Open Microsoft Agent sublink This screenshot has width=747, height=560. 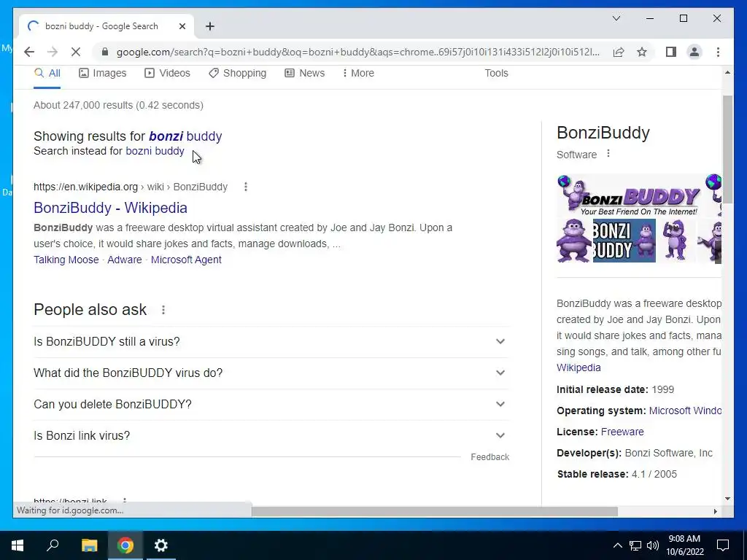coord(186,260)
